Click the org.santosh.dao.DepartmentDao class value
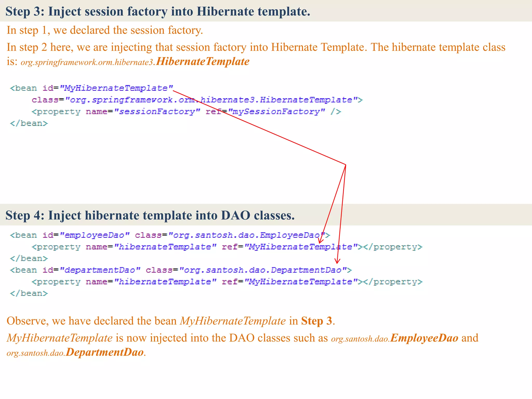Viewport: 532px width, 399px height. (262, 270)
